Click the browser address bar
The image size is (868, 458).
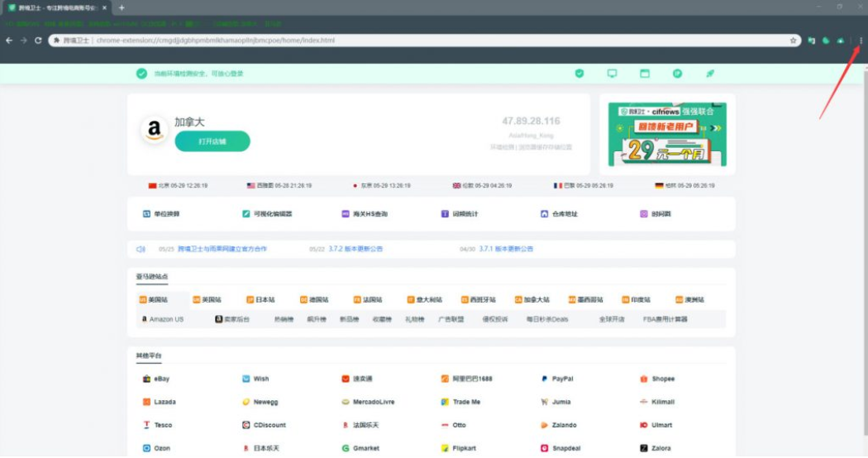pyautogui.click(x=413, y=40)
